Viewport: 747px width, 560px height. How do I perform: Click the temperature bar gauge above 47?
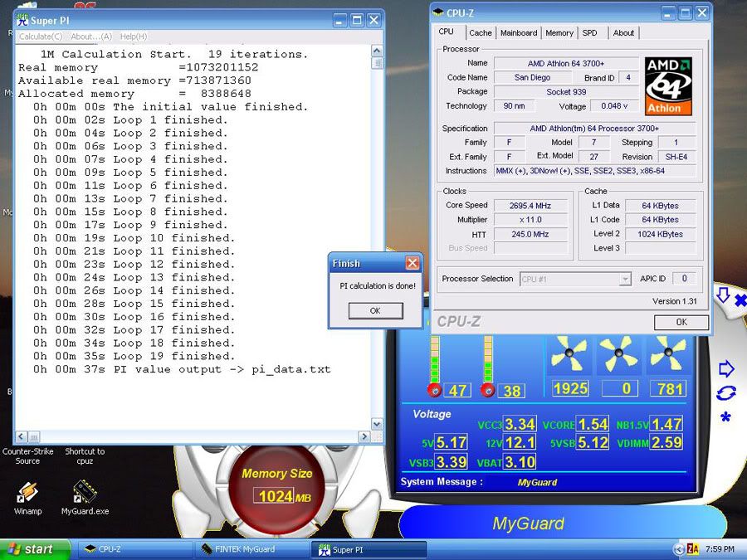click(x=435, y=359)
